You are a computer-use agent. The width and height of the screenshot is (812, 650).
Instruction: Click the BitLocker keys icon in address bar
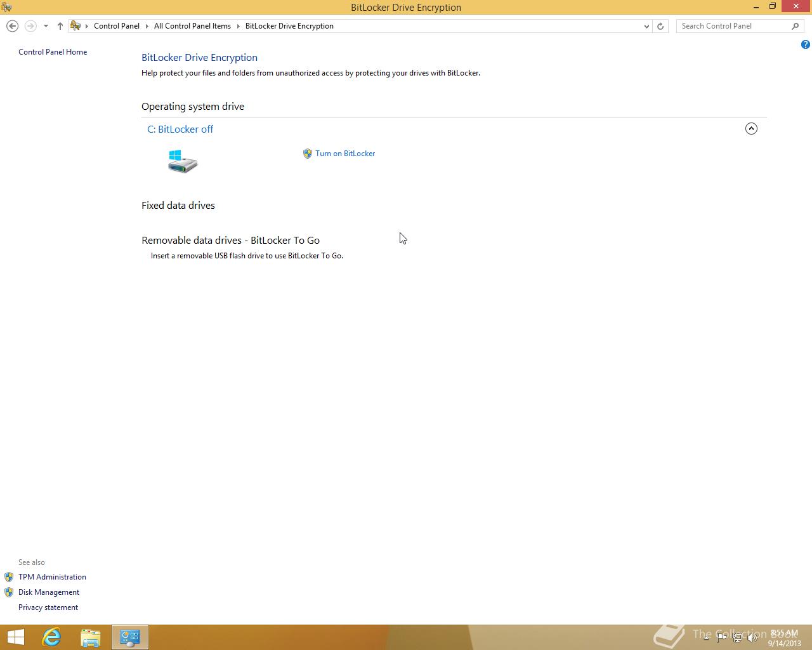[x=75, y=26]
